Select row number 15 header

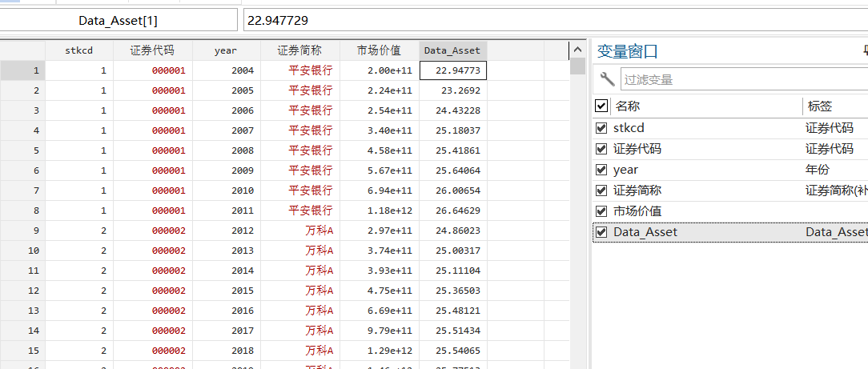(x=22, y=351)
